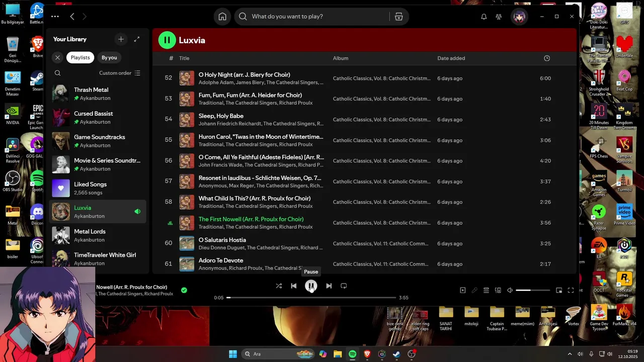The width and height of the screenshot is (644, 362).
Task: Pause the Luxvia playlist with green button
Action: (167, 40)
